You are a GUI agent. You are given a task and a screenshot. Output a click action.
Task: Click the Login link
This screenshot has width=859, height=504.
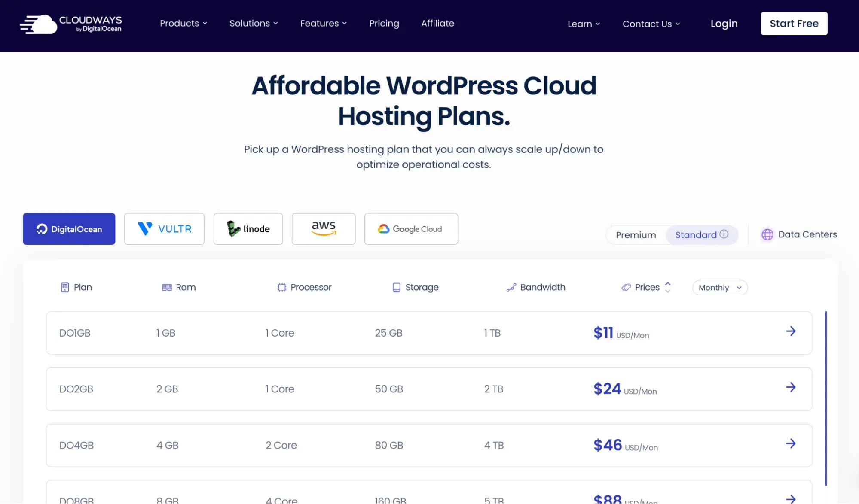coord(724,24)
